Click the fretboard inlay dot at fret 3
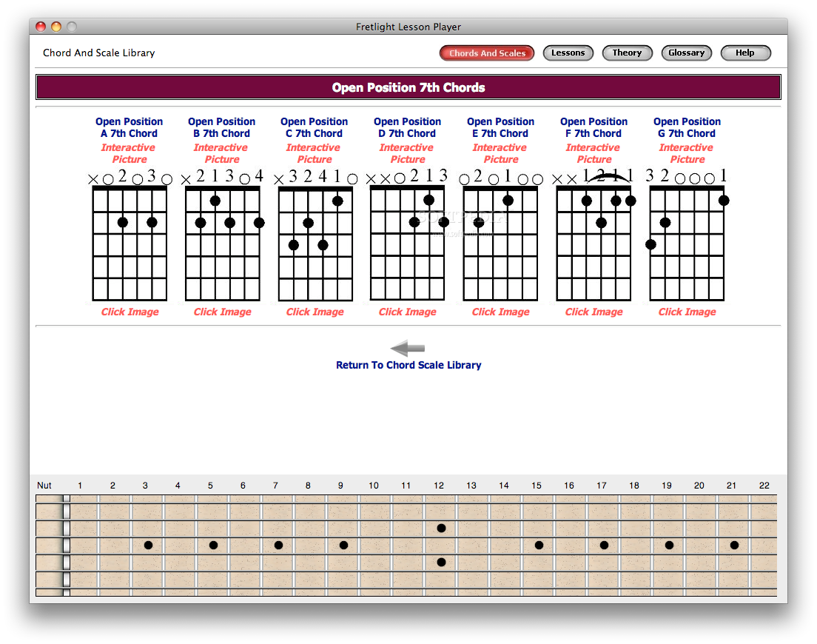The height and width of the screenshot is (644, 817). tap(148, 545)
